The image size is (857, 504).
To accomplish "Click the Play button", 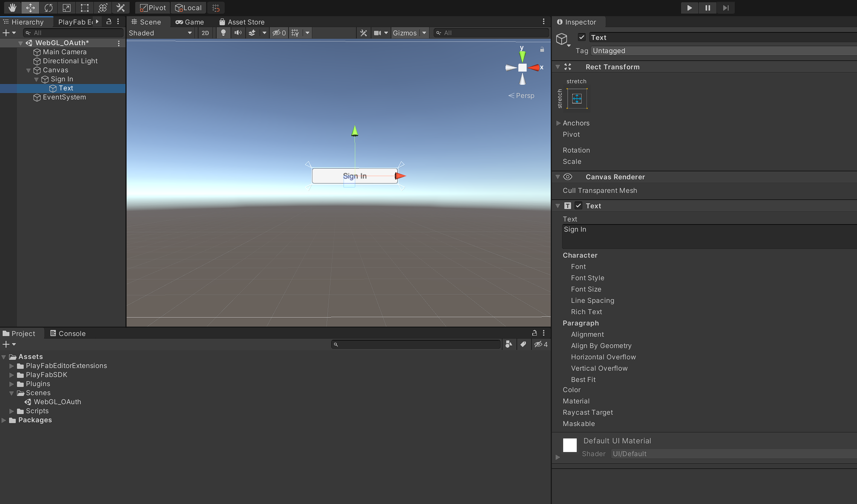I will [x=689, y=8].
